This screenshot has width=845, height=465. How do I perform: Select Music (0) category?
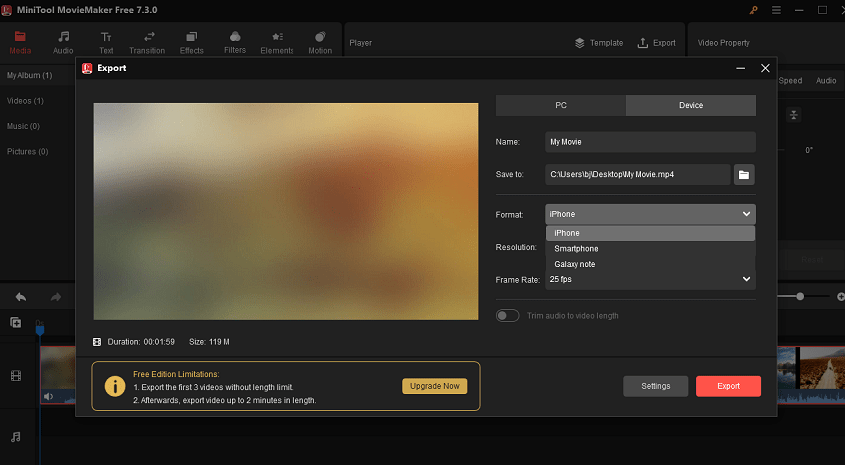23,126
